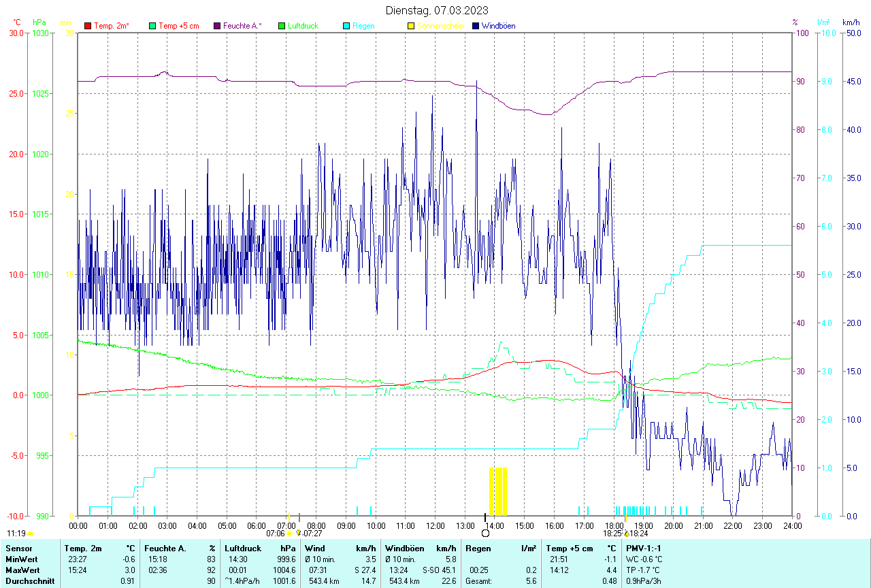The height and width of the screenshot is (588, 871).
Task: Click the marker icon left of 07:27
Action: [x=298, y=534]
